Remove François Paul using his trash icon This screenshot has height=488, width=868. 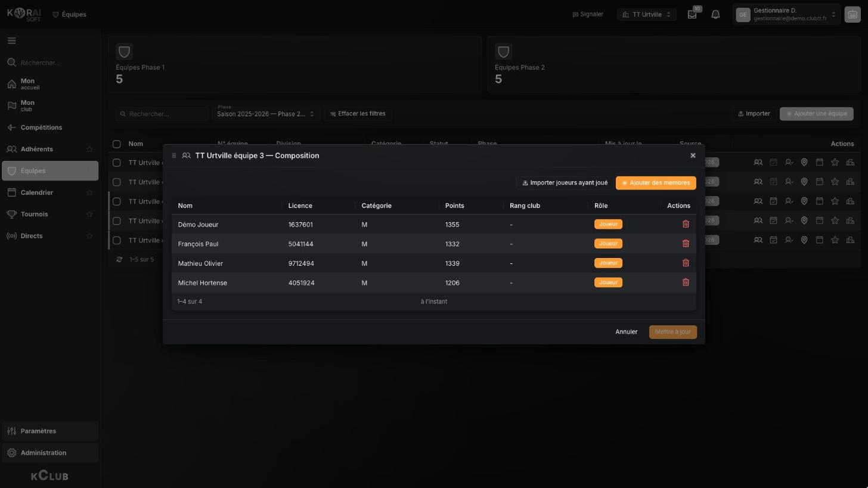coord(686,244)
